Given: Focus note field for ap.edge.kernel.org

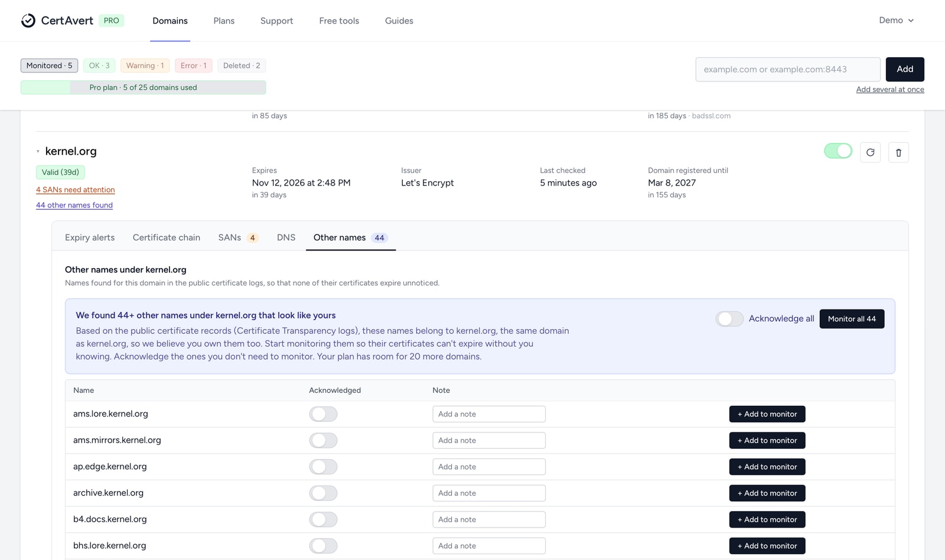Looking at the screenshot, I should 489,467.
